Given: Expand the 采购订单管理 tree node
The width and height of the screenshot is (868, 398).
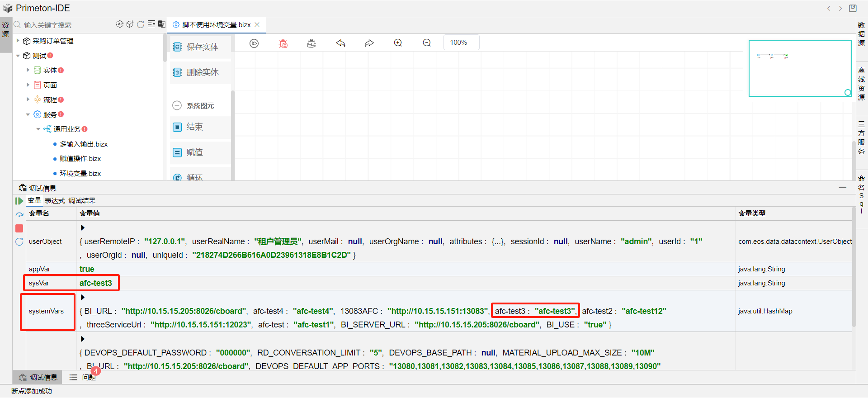Looking at the screenshot, I should coord(18,41).
